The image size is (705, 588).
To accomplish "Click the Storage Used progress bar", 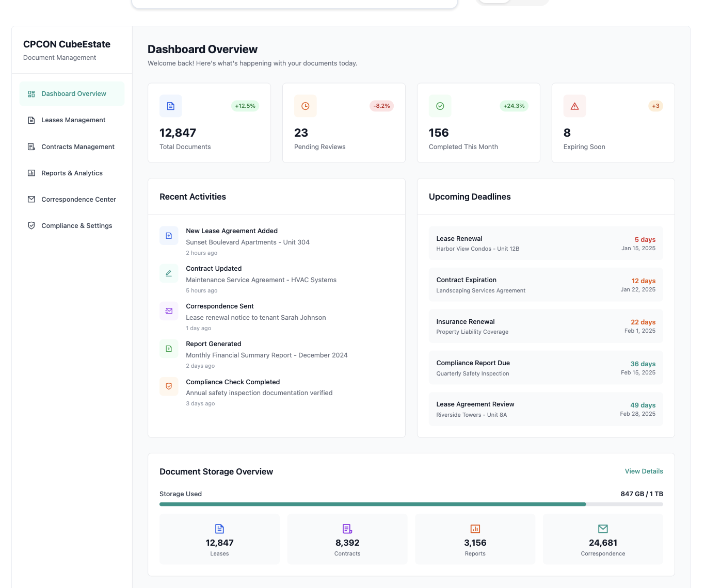I will pos(411,504).
